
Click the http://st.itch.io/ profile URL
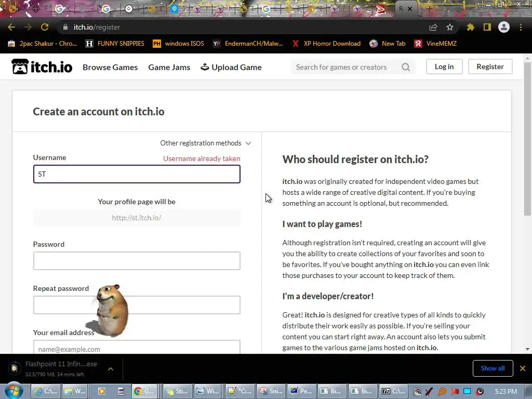(137, 218)
